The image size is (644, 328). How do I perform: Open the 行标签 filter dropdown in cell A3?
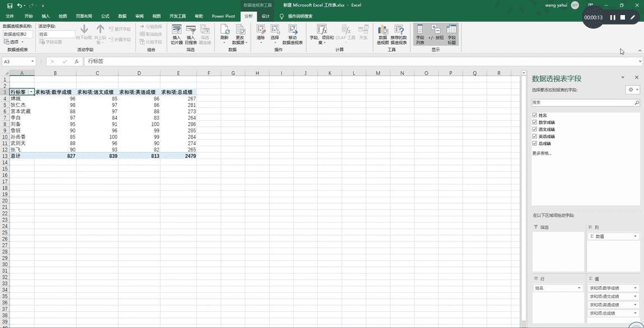coord(31,92)
